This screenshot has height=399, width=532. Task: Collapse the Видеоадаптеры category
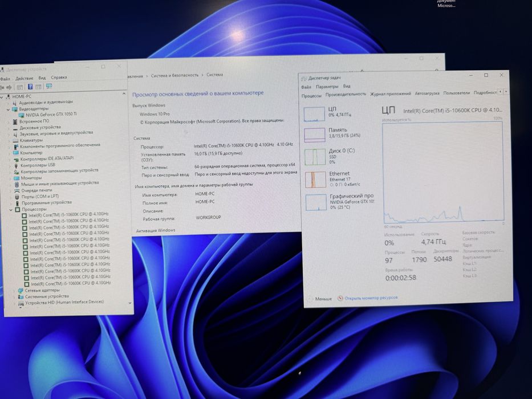click(x=9, y=109)
